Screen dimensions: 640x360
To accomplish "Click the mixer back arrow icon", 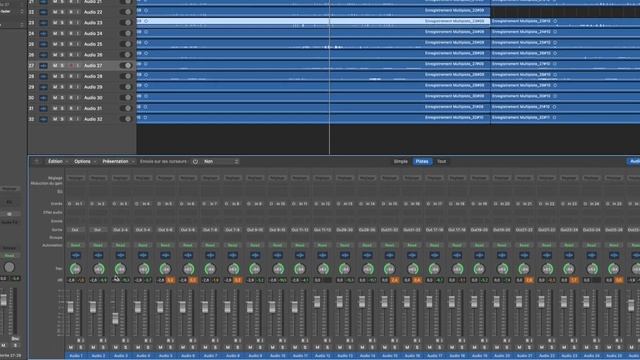I will [36, 162].
